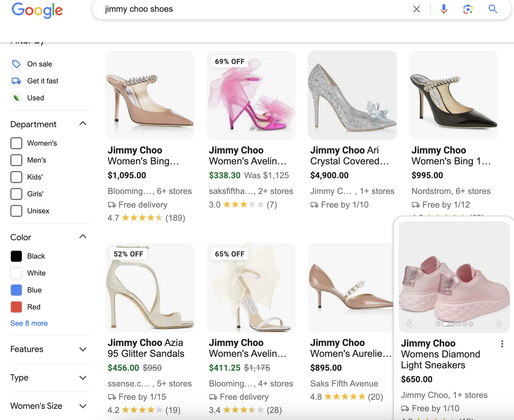The image size is (514, 420).
Task: Select the White color swatch
Action: (16, 273)
